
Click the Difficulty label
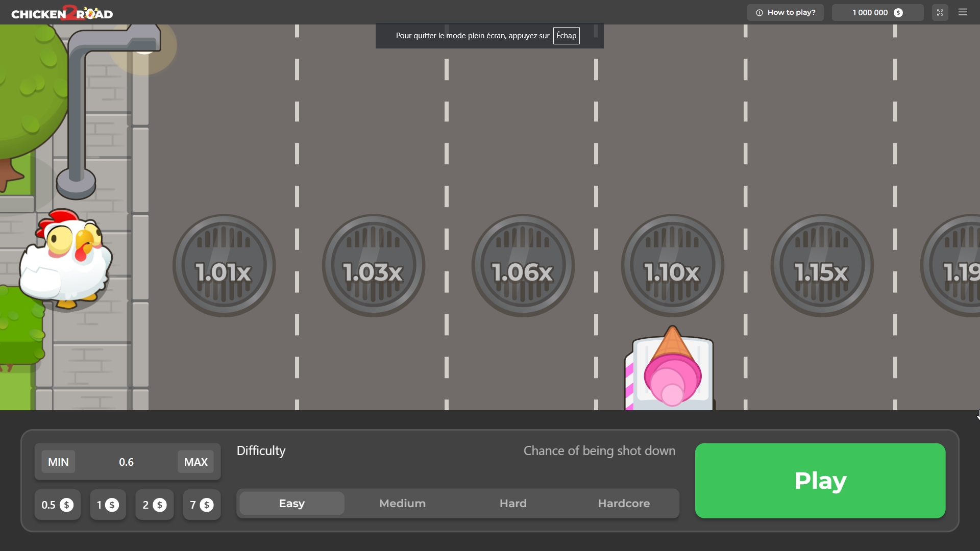click(x=261, y=451)
